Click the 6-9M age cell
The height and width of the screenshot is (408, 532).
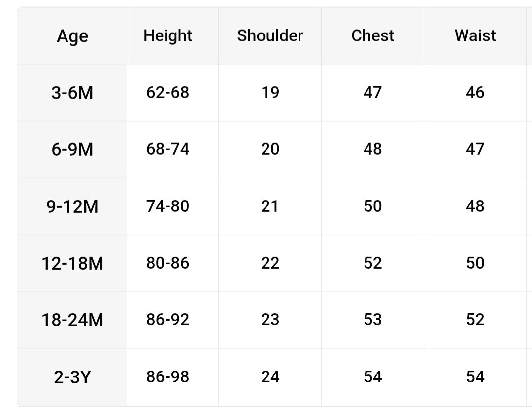pos(72,149)
